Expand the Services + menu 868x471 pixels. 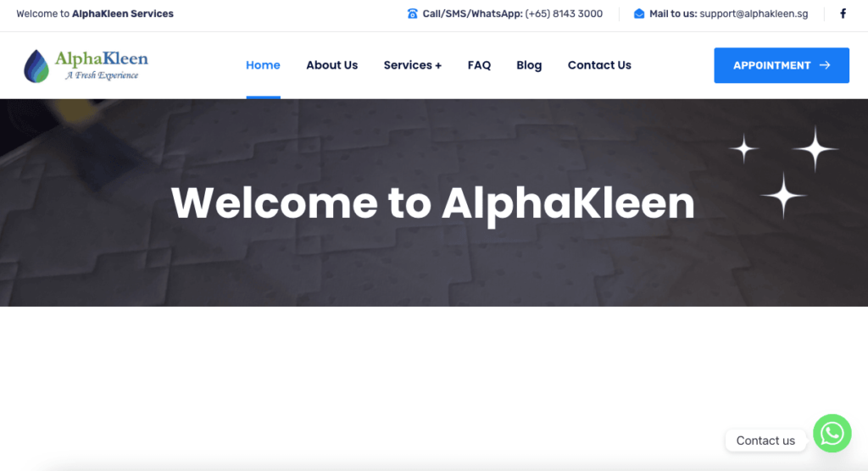413,65
